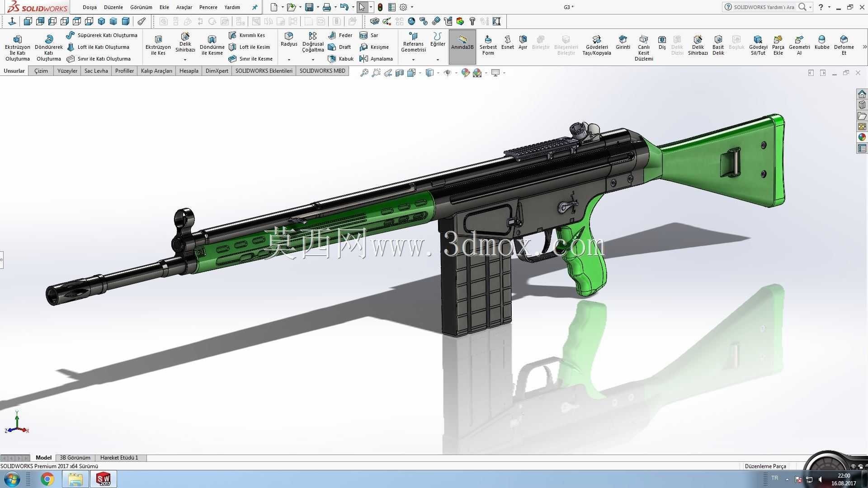
Task: Click the Ekstrüzyon ile Kes icon
Action: (x=158, y=45)
